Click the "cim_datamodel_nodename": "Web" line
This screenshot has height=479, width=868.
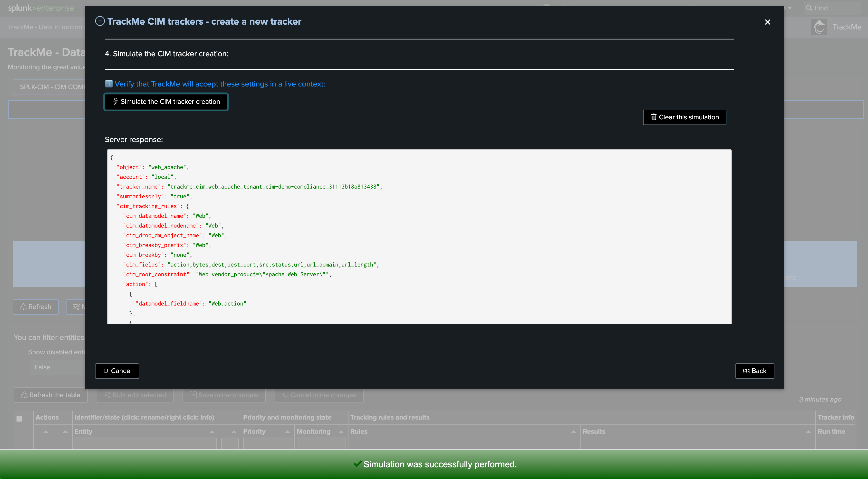173,226
